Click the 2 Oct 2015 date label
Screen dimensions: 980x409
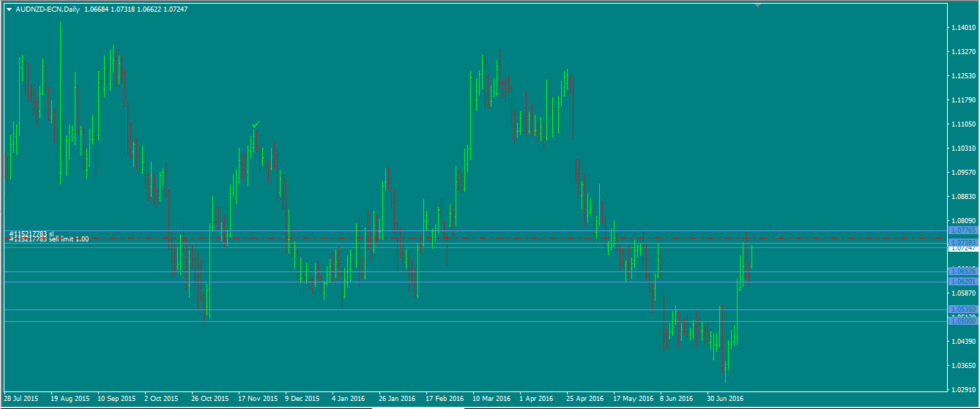(162, 399)
